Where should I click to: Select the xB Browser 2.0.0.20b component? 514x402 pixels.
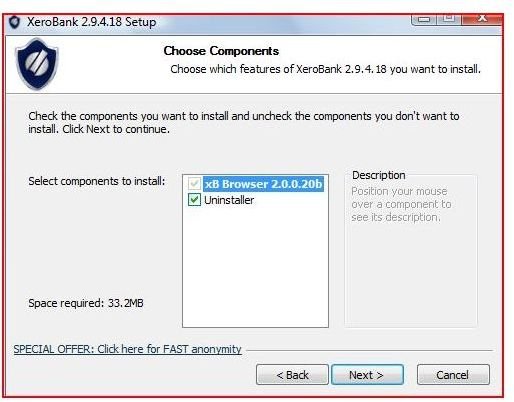pos(263,184)
